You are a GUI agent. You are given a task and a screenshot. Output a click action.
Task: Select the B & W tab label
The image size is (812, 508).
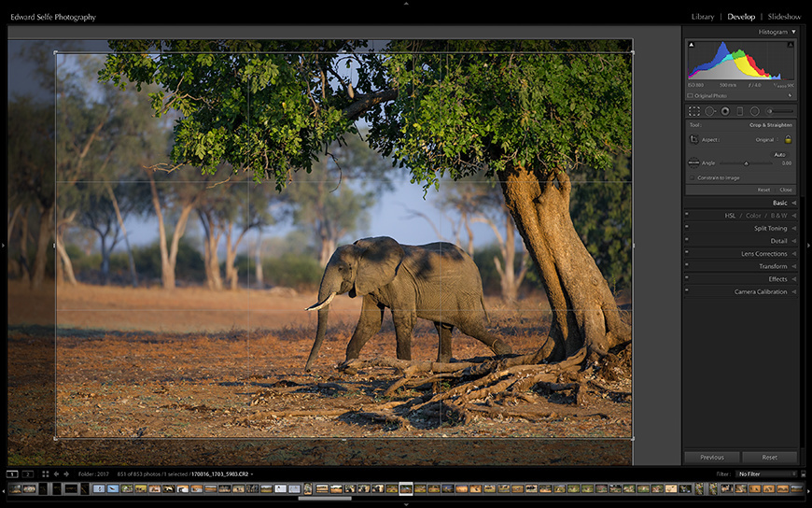coord(778,216)
